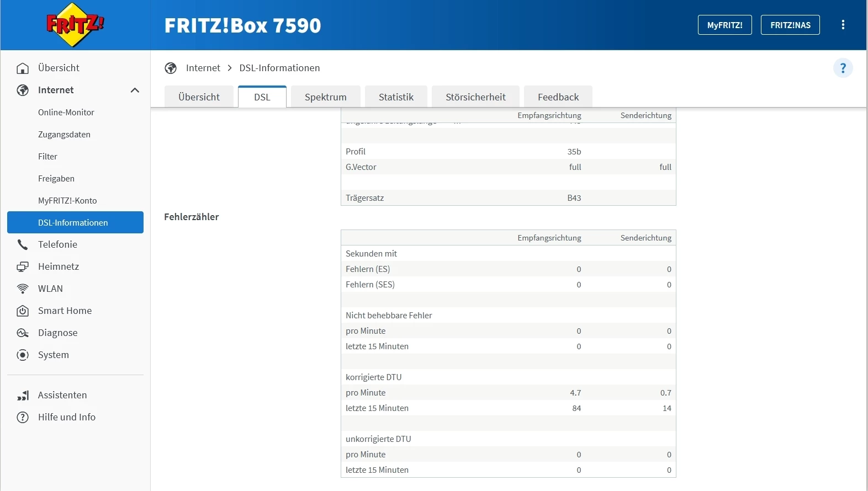Open the help question mark button
The height and width of the screenshot is (491, 868).
click(x=843, y=68)
